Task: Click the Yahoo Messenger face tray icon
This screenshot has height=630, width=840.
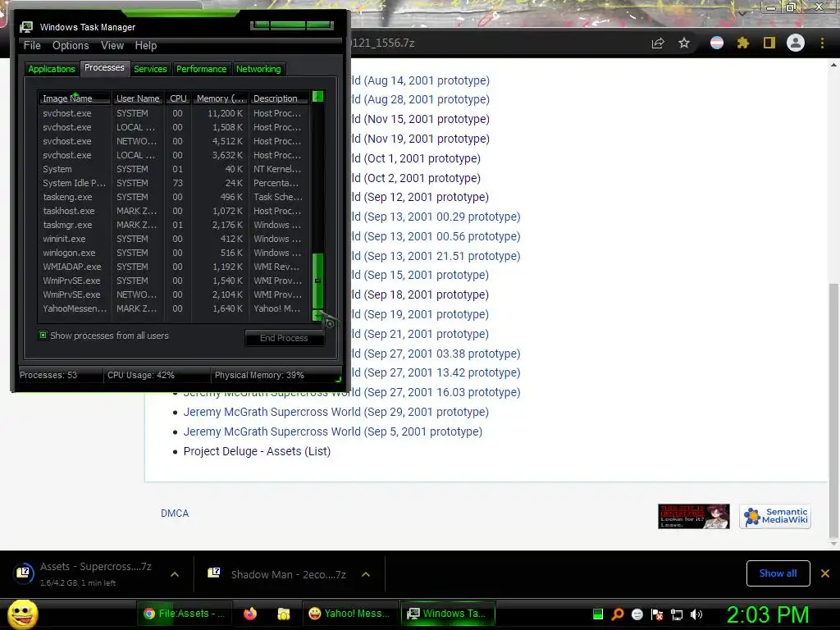Action: click(637, 614)
